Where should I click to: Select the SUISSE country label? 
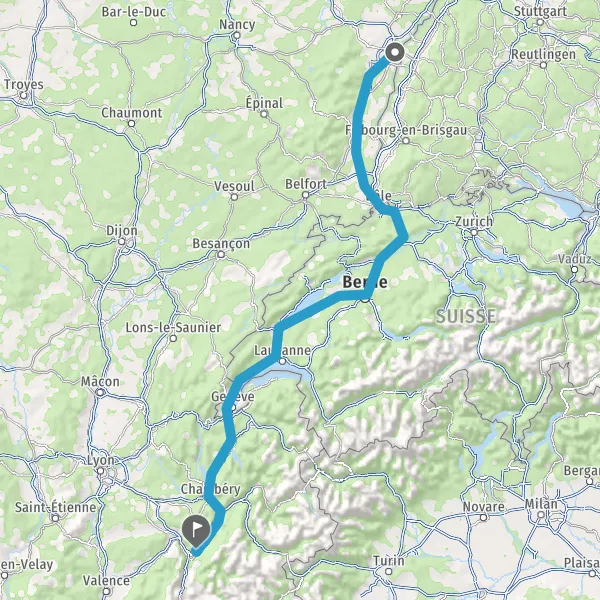point(466,316)
